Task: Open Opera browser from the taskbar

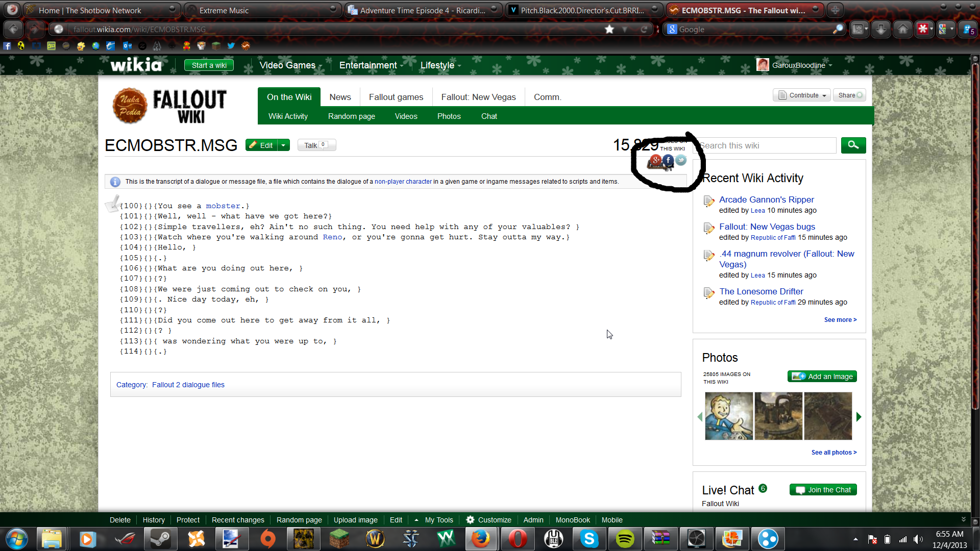Action: pos(518,539)
